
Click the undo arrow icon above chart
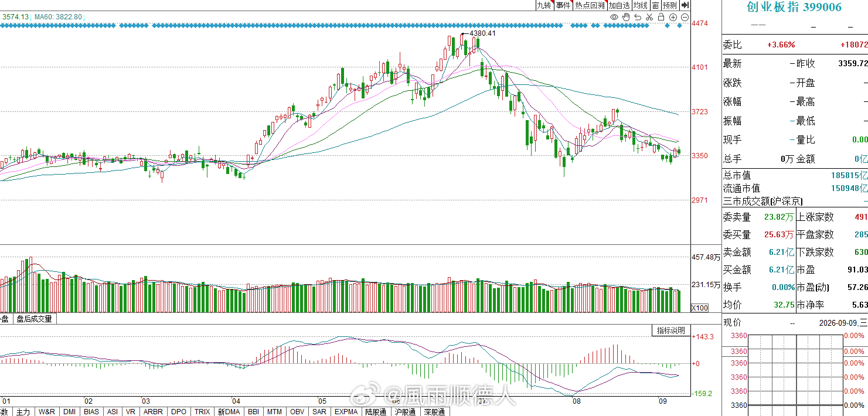click(638, 17)
